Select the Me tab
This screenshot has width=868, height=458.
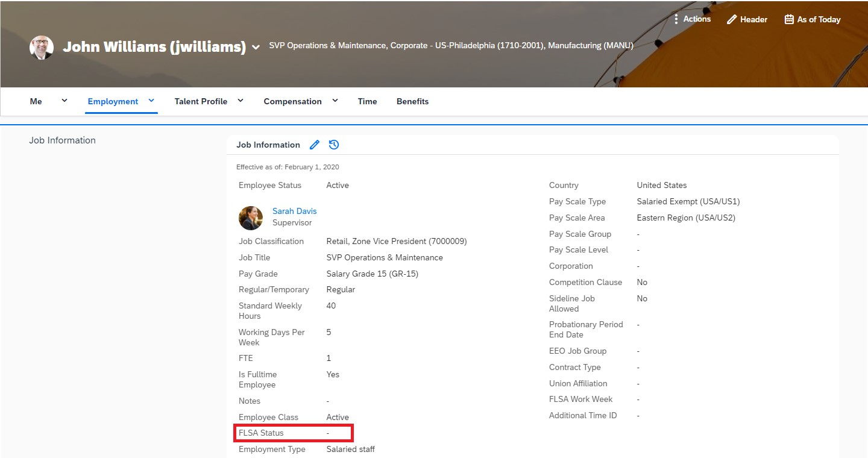point(36,101)
